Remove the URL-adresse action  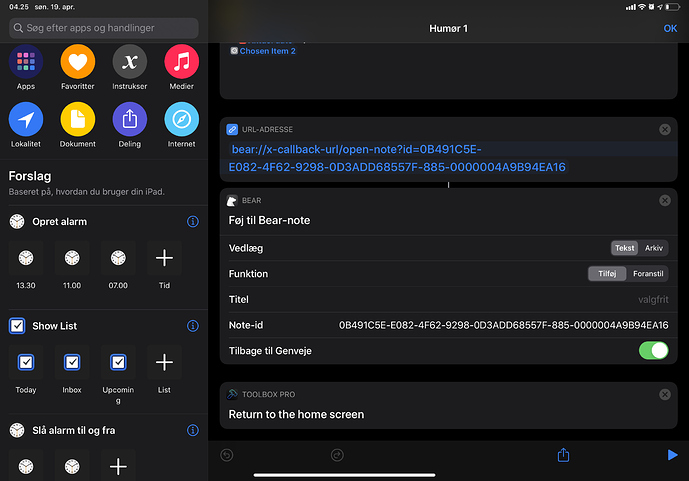(x=665, y=130)
